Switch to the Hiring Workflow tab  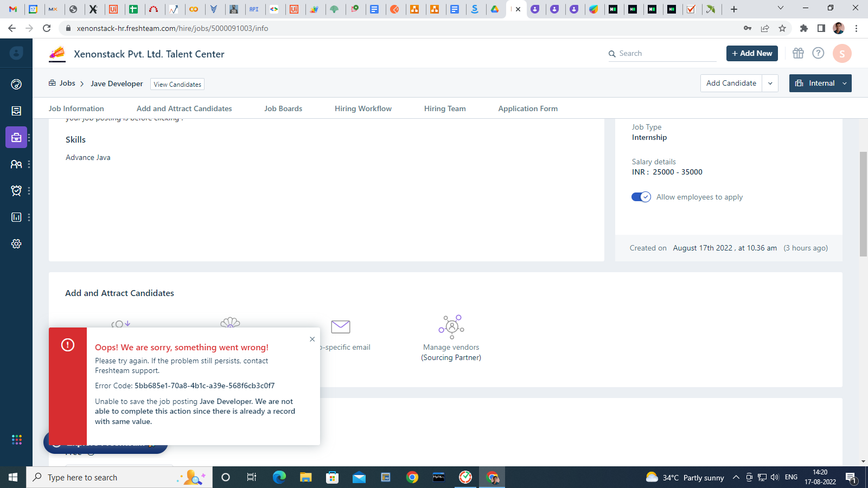click(363, 108)
